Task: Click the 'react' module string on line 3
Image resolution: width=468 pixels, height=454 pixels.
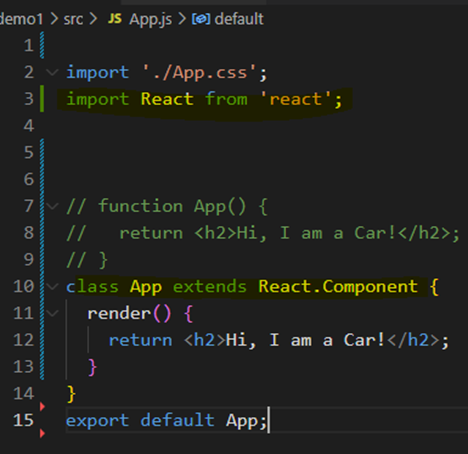Action: pos(295,99)
